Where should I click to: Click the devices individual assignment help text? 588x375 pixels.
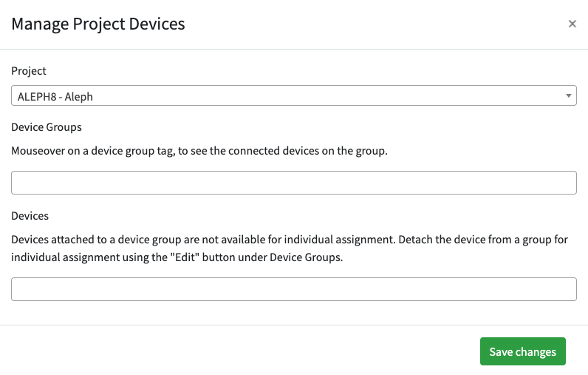point(222,240)
